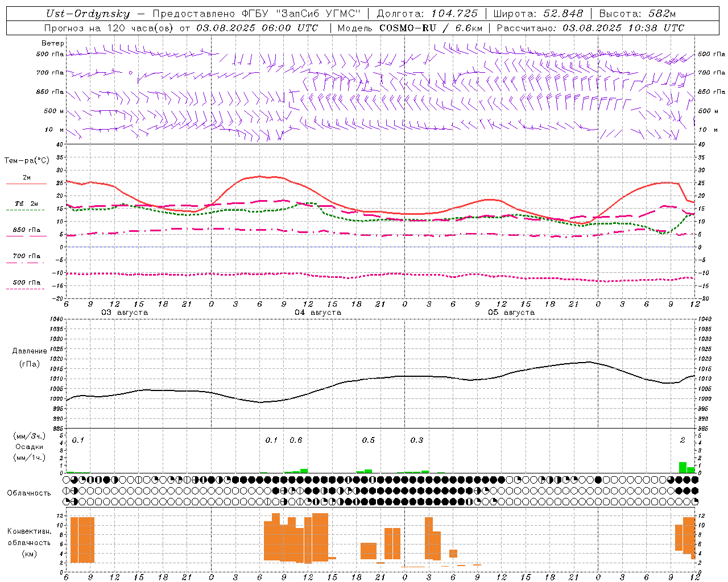The image size is (728, 582).
Task: Click the (км) unit label under облачность
Action: click(30, 554)
